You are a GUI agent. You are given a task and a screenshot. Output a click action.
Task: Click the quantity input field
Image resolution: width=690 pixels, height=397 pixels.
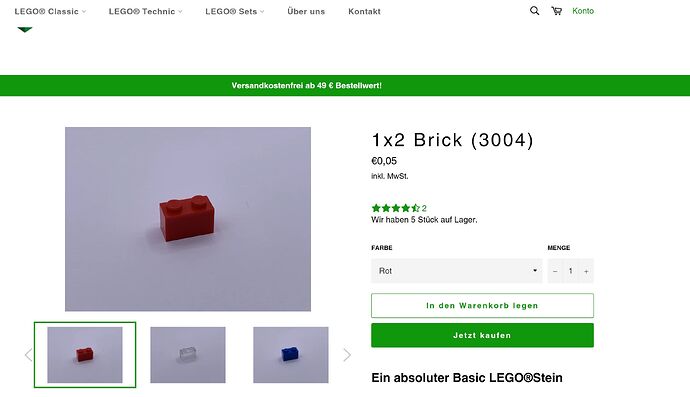(570, 271)
